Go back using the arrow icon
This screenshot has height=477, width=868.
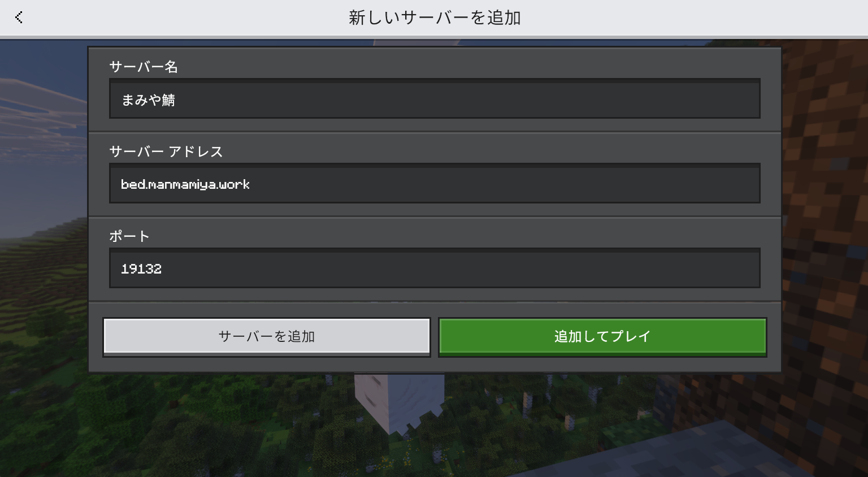(x=19, y=18)
